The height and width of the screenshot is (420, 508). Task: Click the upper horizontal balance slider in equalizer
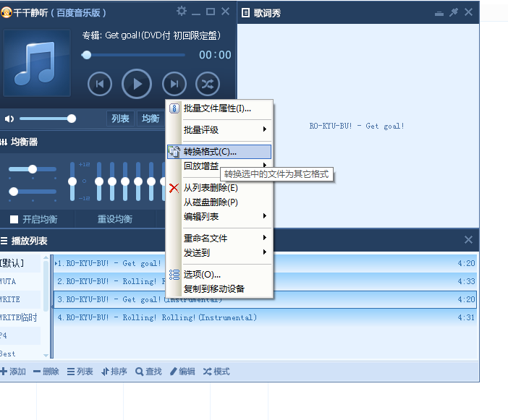point(33,169)
